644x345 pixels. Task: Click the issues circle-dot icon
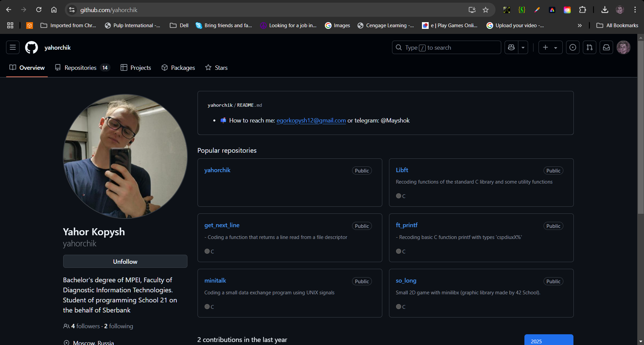coord(572,47)
